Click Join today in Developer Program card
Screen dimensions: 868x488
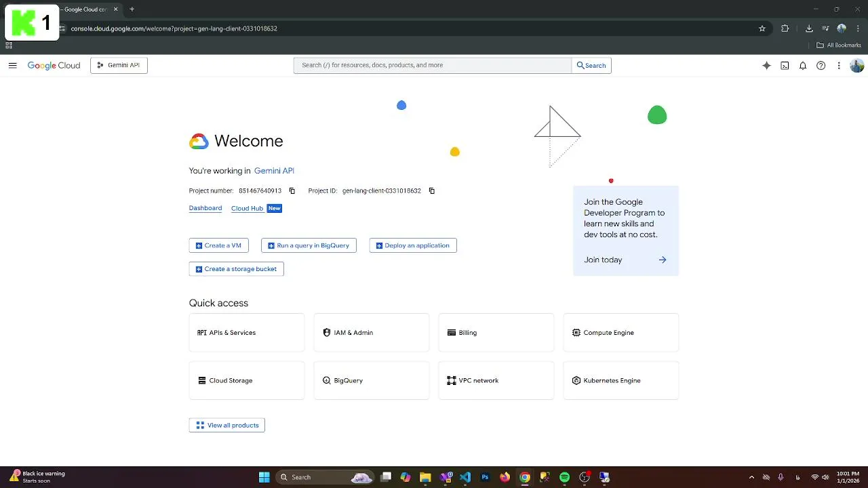[x=625, y=260]
